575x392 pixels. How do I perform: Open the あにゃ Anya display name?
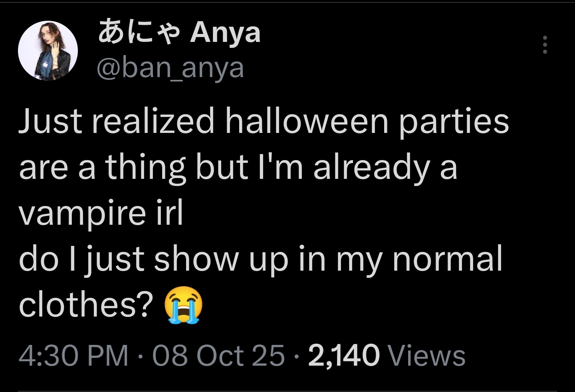pyautogui.click(x=179, y=32)
